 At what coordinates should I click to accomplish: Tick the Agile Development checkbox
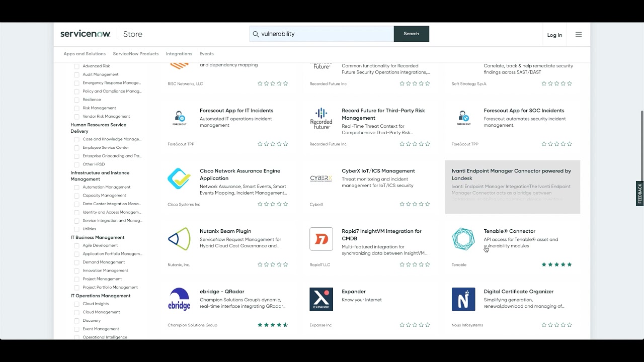pyautogui.click(x=76, y=246)
